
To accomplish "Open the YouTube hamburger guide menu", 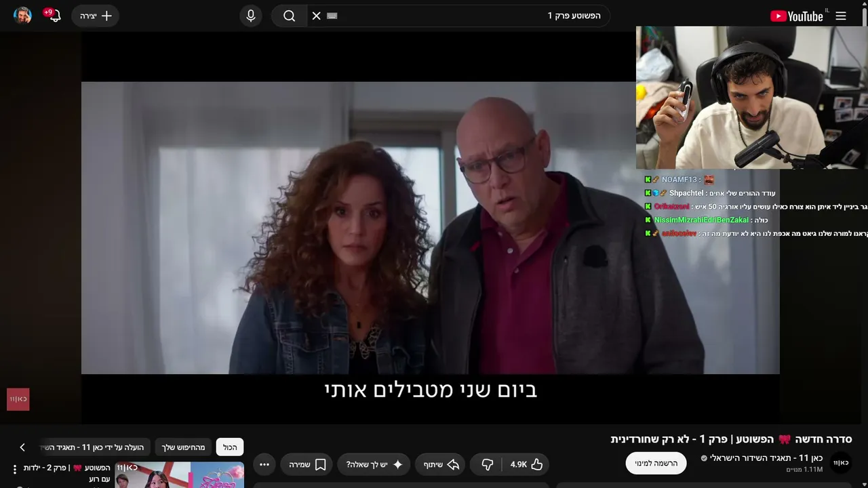I will coord(841,16).
